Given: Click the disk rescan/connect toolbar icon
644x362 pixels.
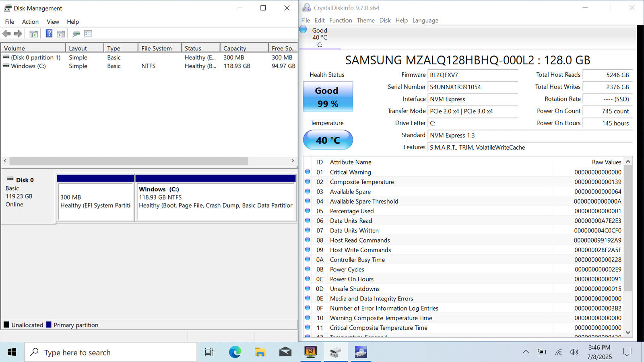Looking at the screenshot, I should tap(76, 34).
